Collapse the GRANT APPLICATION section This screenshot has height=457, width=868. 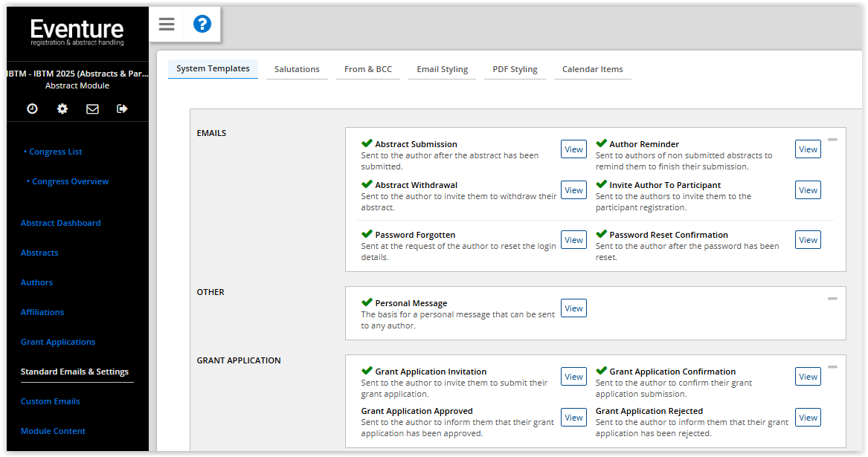[x=833, y=366]
